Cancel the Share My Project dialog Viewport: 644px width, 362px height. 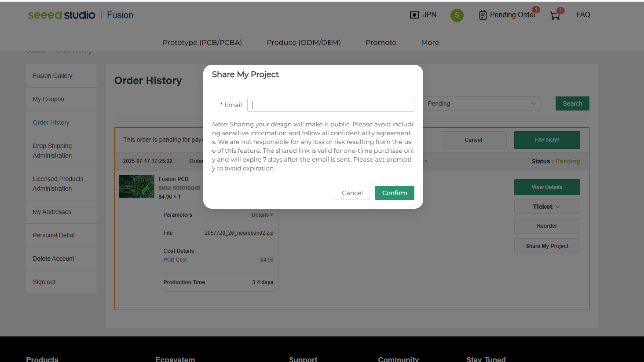[352, 193]
